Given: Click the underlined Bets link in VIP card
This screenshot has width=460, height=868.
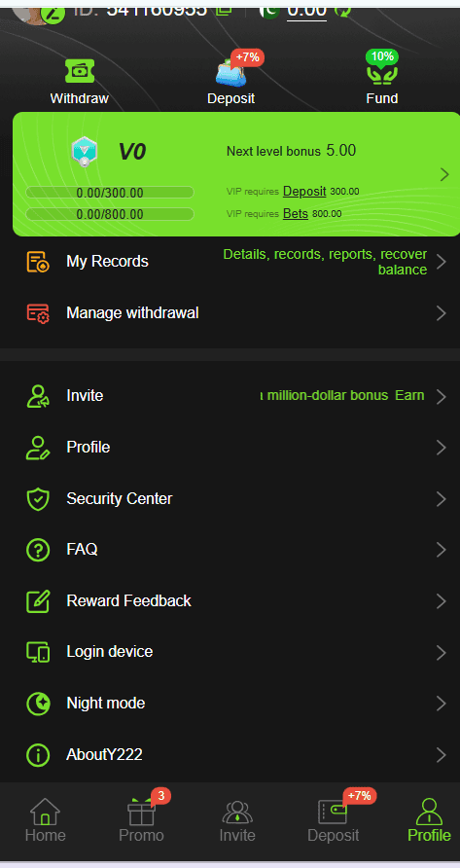Looking at the screenshot, I should pos(296,213).
